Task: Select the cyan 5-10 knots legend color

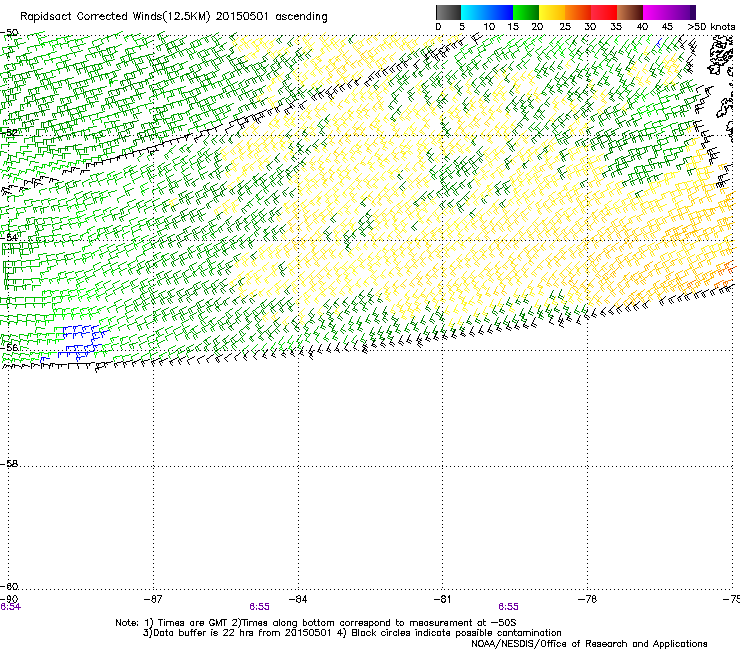Action: pyautogui.click(x=474, y=12)
